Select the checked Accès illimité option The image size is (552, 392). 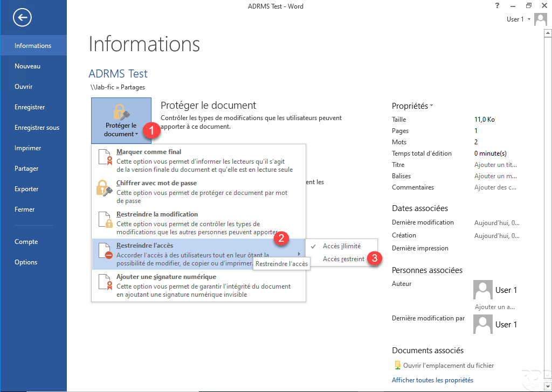click(342, 246)
